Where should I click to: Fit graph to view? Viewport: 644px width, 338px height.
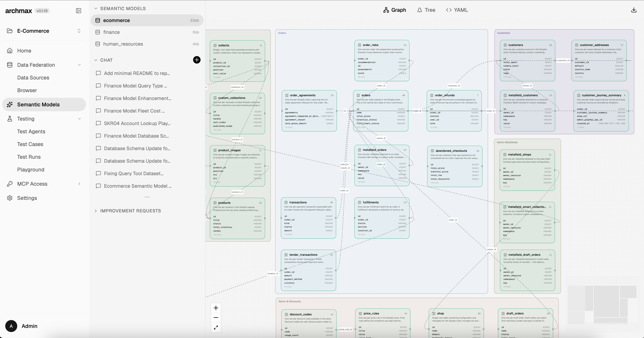point(216,327)
